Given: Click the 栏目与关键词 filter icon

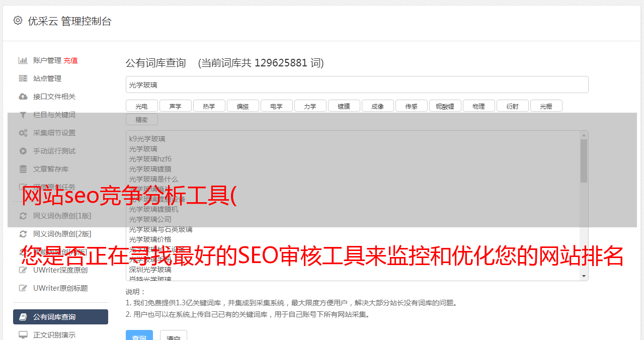Looking at the screenshot, I should click(x=23, y=115).
